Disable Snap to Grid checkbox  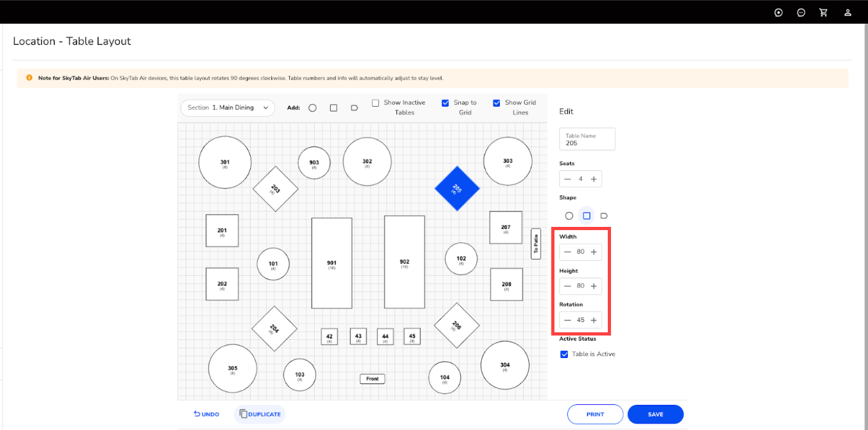(x=445, y=103)
